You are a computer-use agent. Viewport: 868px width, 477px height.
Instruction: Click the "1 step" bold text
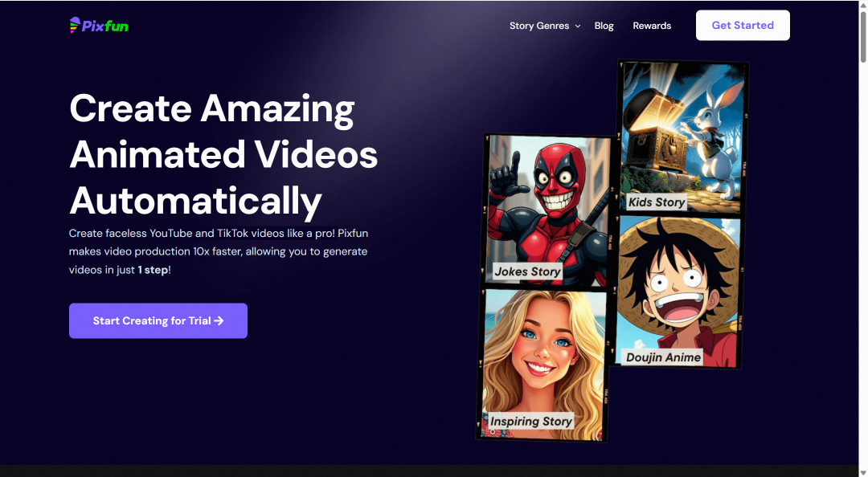(153, 270)
